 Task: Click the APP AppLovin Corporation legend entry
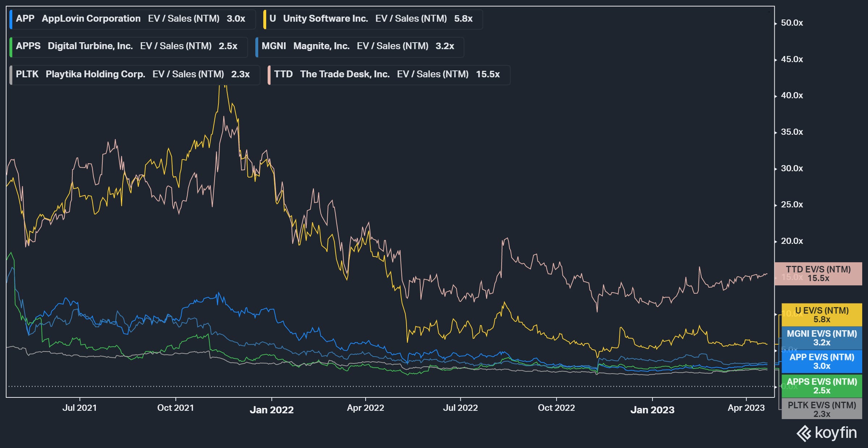click(x=132, y=19)
